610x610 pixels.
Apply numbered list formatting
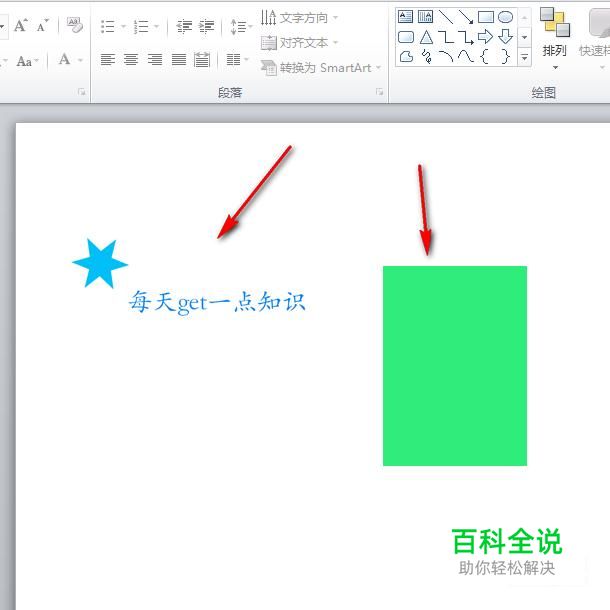coord(141,26)
